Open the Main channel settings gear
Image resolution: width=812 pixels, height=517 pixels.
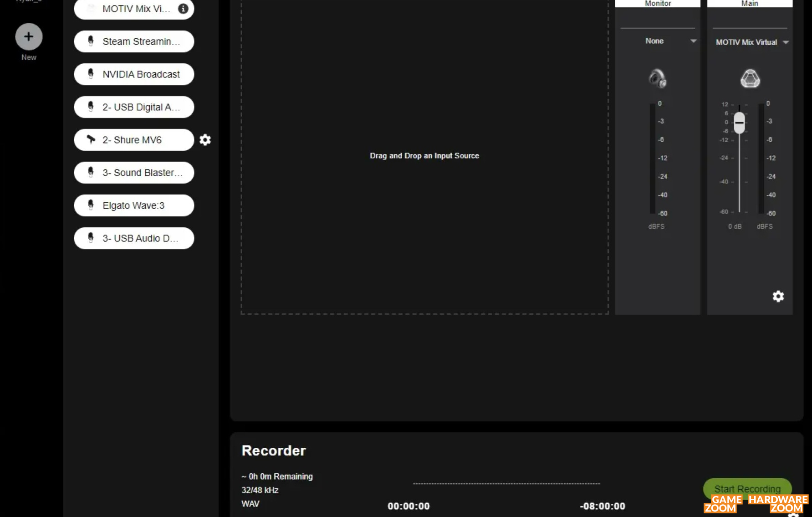pos(778,297)
